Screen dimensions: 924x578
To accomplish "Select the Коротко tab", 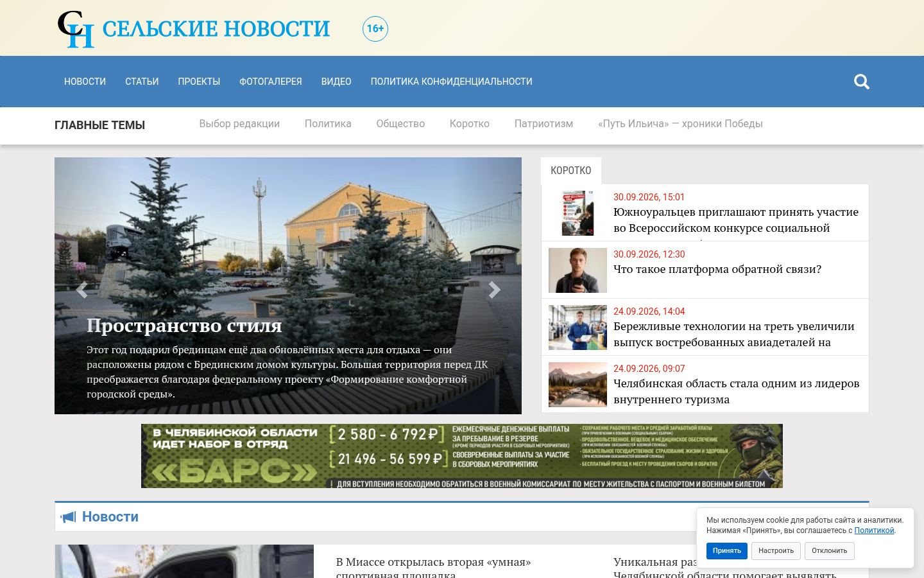I will point(571,170).
